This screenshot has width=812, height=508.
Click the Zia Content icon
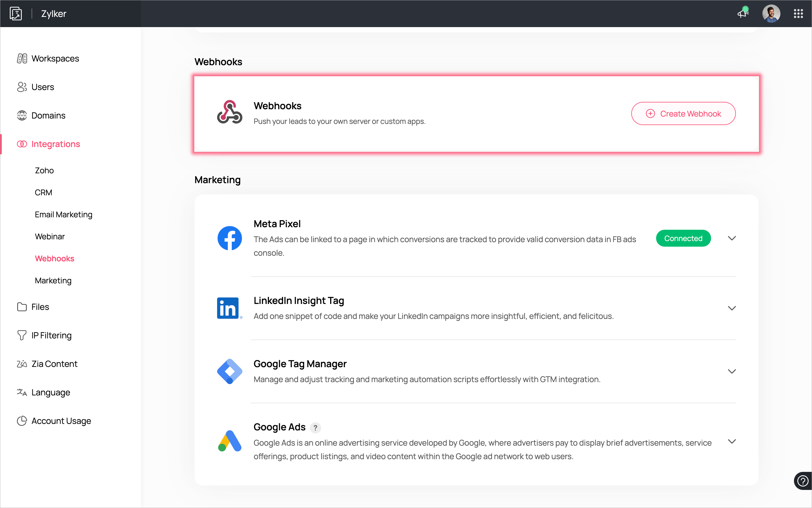coord(22,364)
